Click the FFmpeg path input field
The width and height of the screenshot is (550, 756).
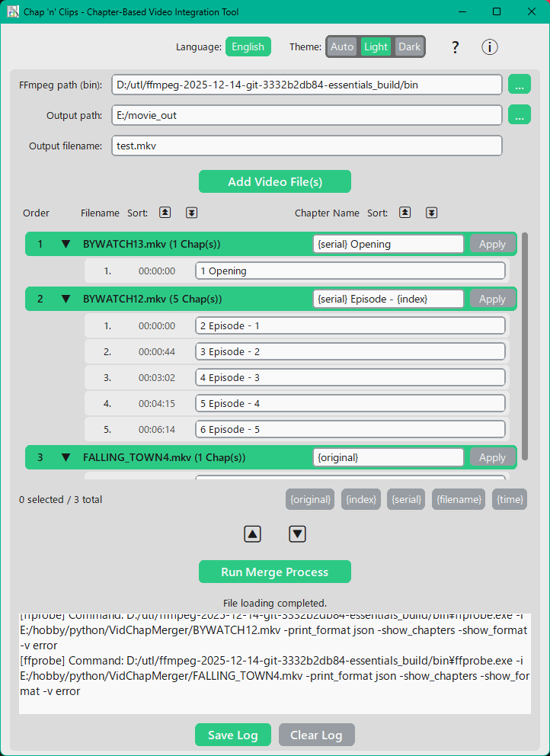[307, 85]
